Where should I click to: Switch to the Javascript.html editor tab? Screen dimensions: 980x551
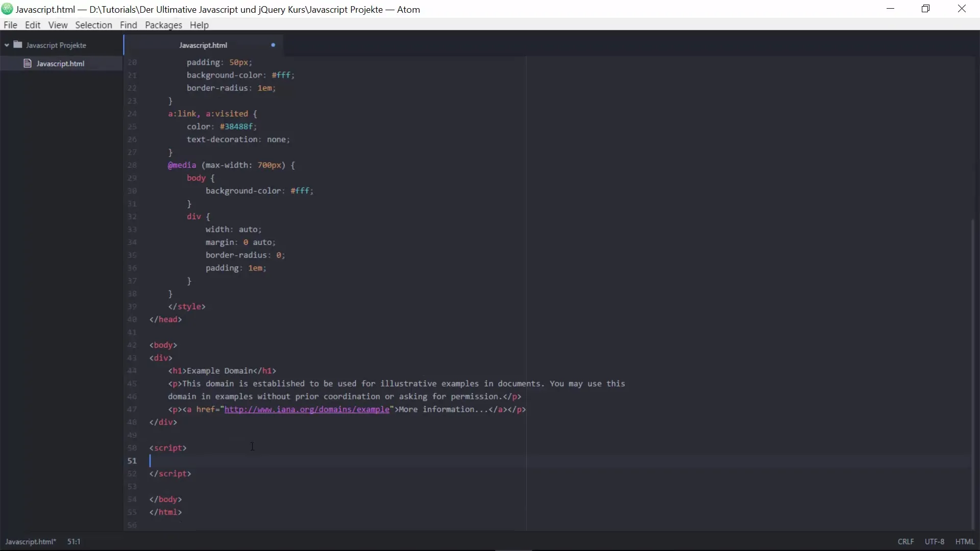click(x=203, y=45)
